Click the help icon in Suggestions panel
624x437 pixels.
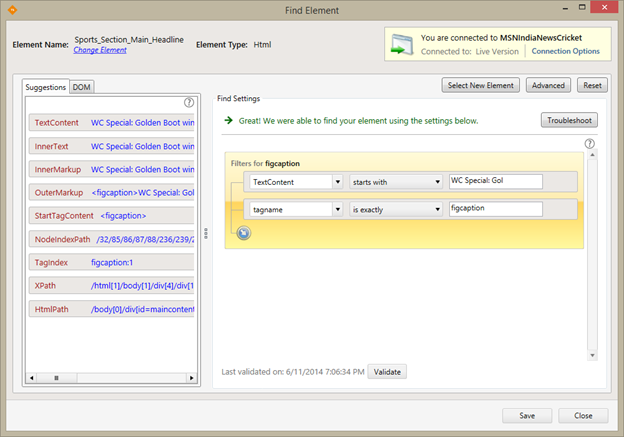189,102
